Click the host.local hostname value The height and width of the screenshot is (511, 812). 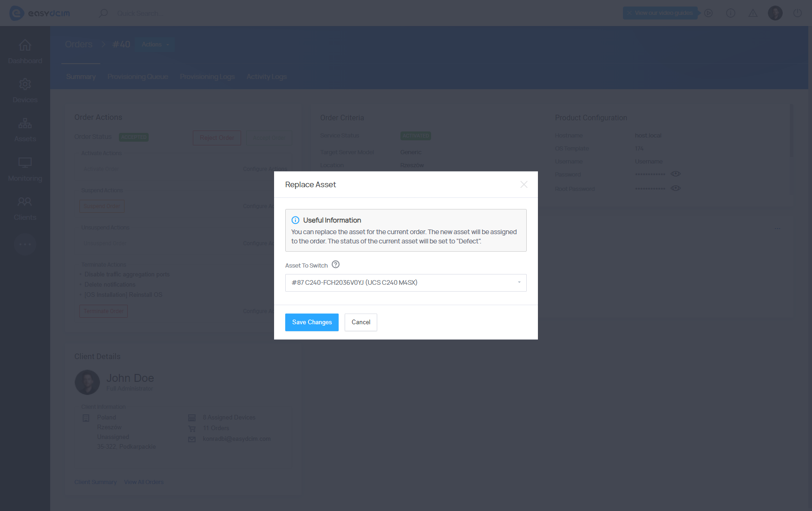click(648, 136)
